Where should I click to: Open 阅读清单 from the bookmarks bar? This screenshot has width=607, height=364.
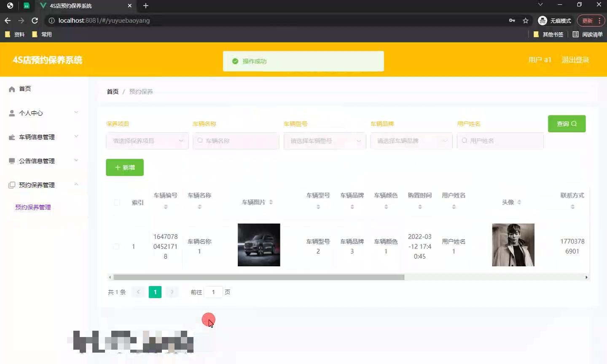(x=588, y=34)
